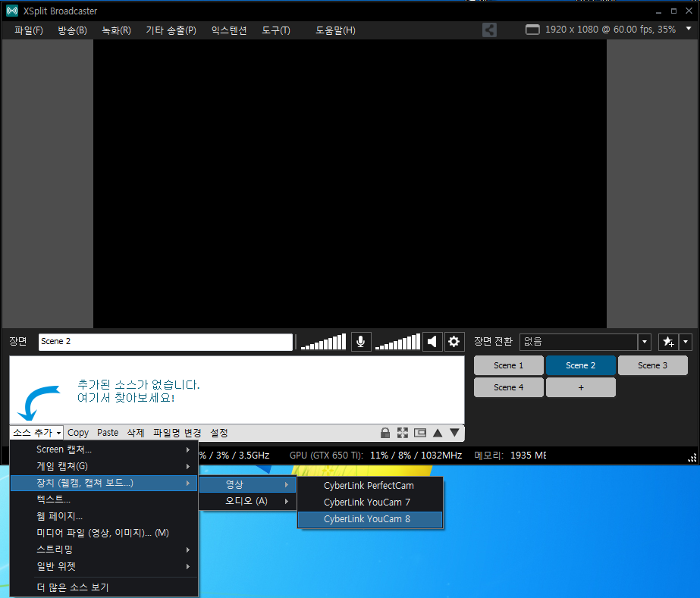Open audio settings gear icon

coord(454,342)
